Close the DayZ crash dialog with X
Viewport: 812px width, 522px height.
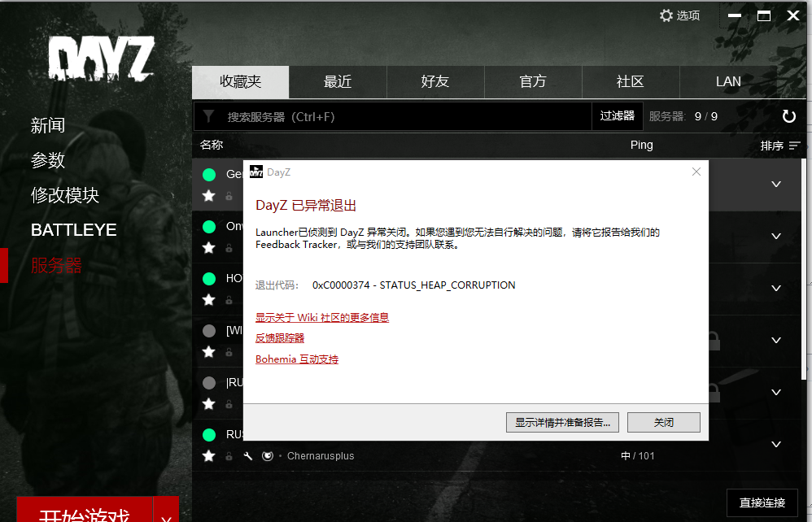[696, 172]
